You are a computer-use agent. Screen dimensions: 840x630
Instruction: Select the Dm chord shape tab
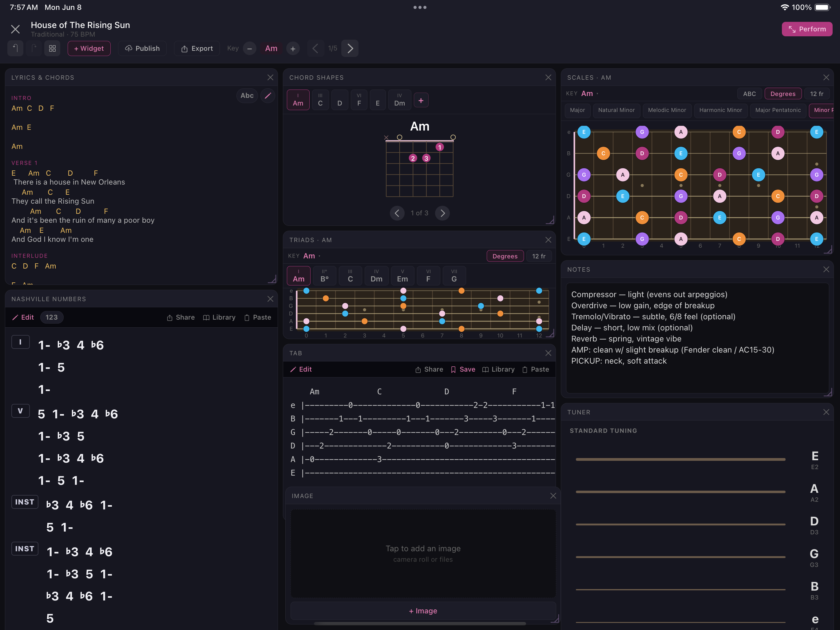point(399,100)
